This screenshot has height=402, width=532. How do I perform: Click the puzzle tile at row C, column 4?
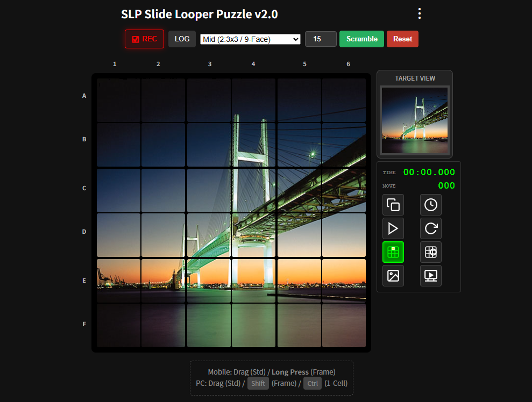point(253,190)
